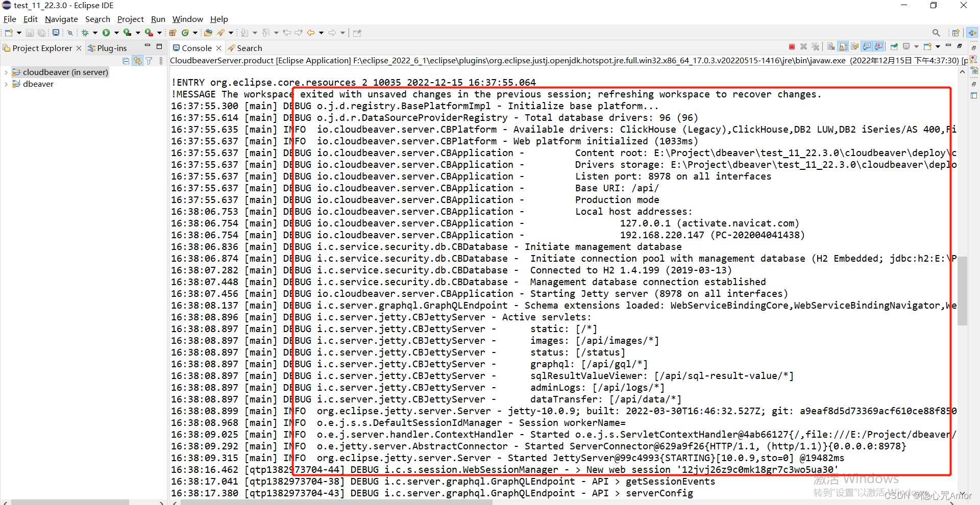Open the Project menu
The width and height of the screenshot is (980, 505).
[x=131, y=19]
